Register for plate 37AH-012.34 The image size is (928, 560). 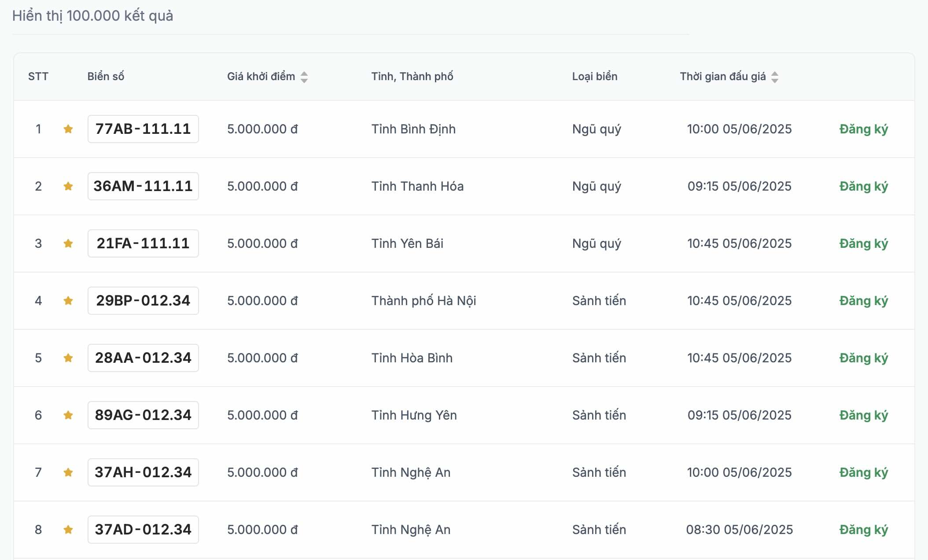(863, 472)
